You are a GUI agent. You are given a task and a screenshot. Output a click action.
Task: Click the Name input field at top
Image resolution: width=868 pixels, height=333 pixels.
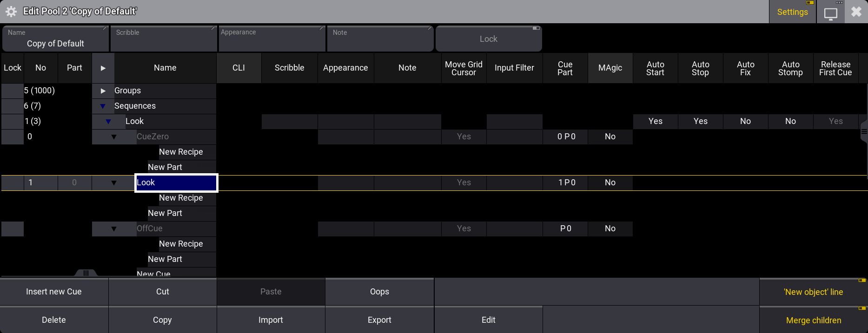(55, 39)
